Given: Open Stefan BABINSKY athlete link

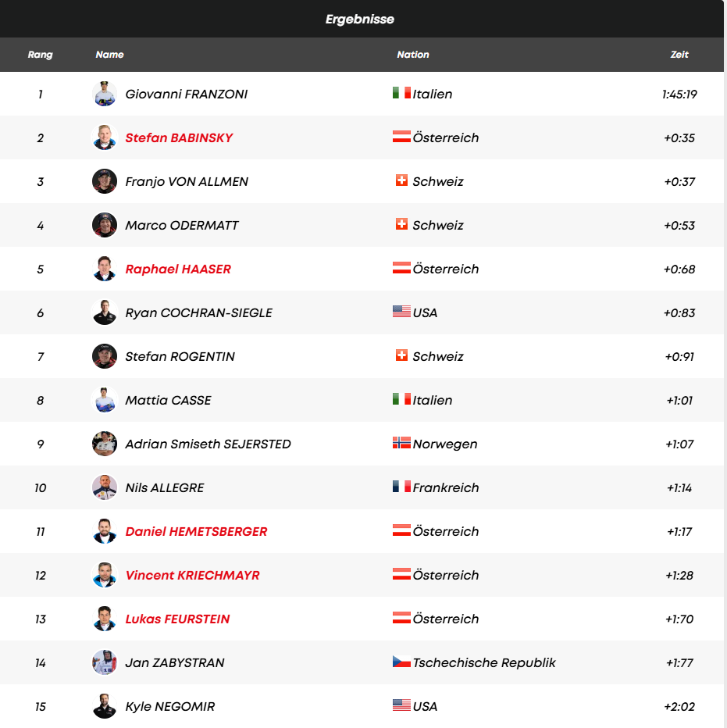Looking at the screenshot, I should (x=179, y=137).
